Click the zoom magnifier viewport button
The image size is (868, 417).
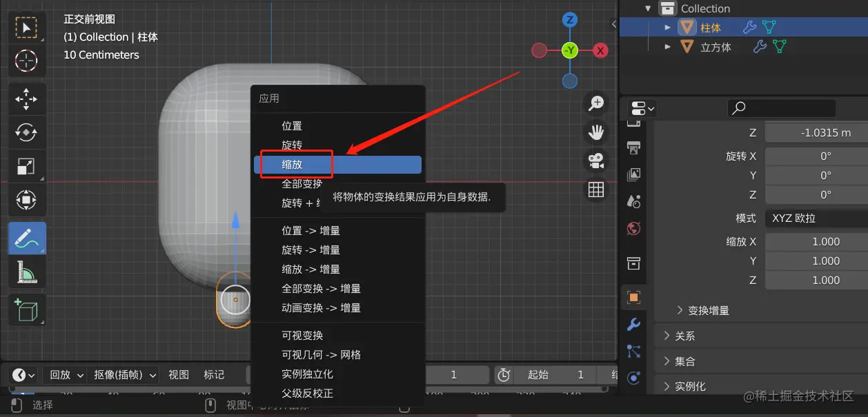point(595,103)
